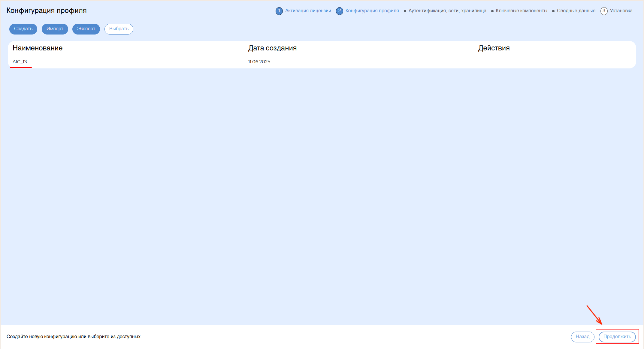Click the Создать button
Viewport: 644px width, 349px height.
click(23, 29)
